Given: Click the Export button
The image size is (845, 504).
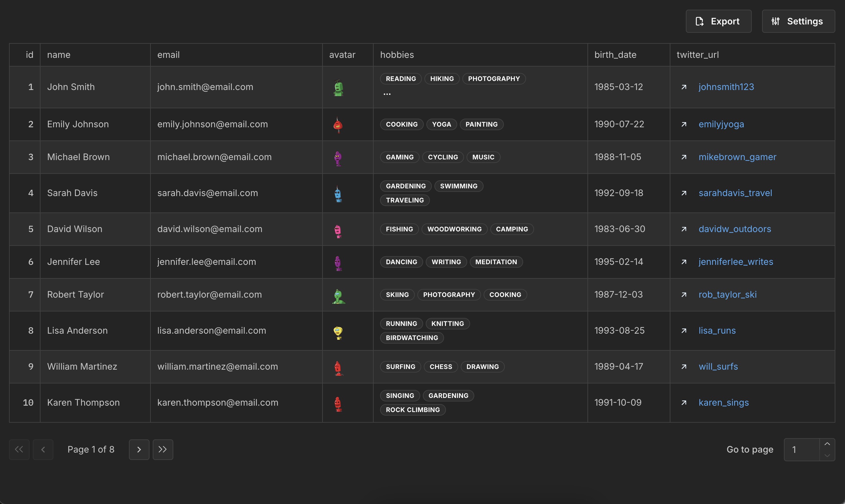Looking at the screenshot, I should tap(718, 22).
